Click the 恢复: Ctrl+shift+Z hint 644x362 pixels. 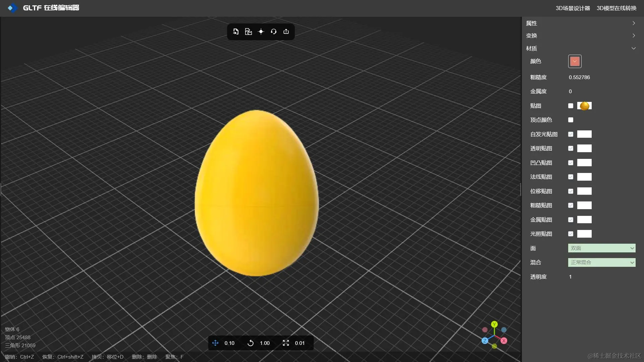point(63,357)
